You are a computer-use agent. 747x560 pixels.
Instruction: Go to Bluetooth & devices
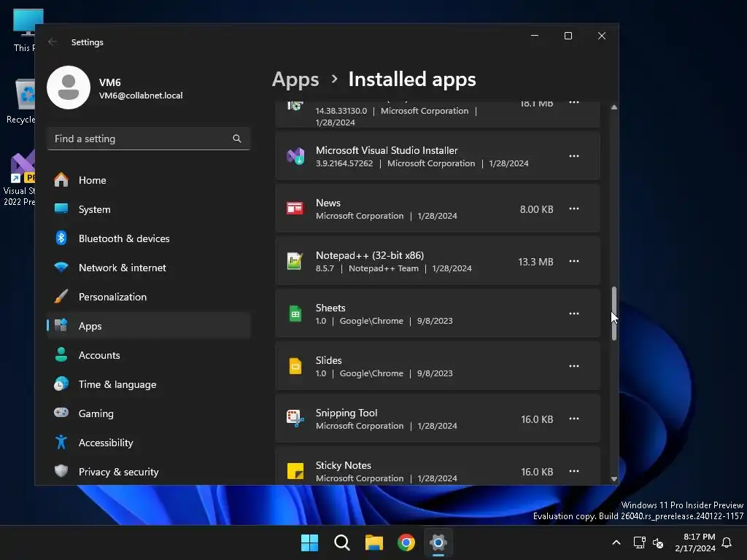click(x=149, y=238)
